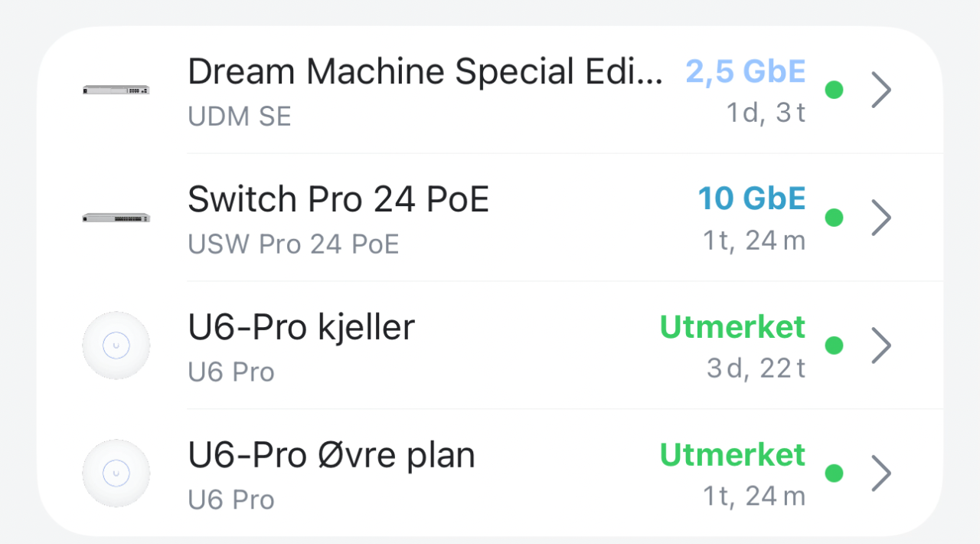Screen dimensions: 980x544
Task: Select the Dream Machine Special Edition name
Action: coord(425,73)
